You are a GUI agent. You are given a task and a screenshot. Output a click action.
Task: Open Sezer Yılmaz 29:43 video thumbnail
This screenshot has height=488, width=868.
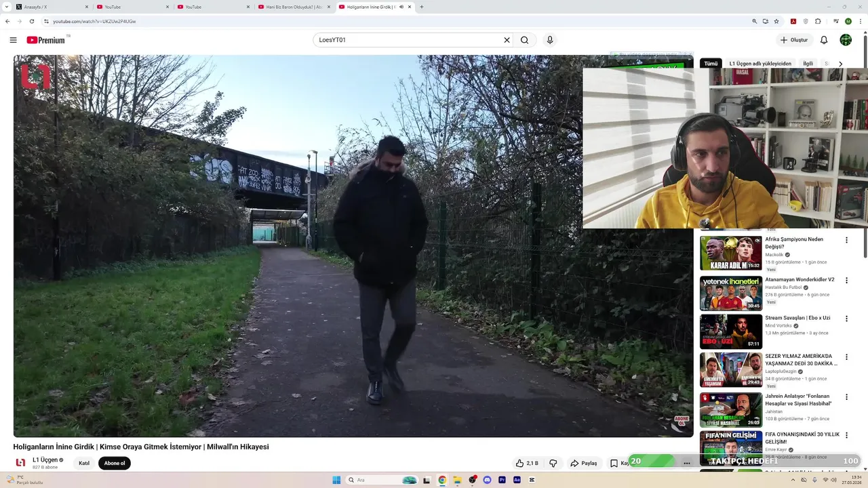(x=731, y=370)
